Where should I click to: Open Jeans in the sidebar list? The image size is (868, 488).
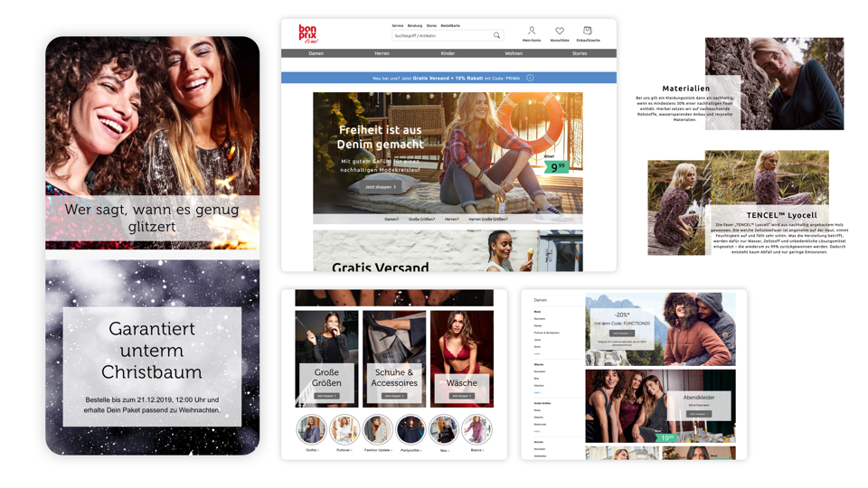tap(537, 340)
